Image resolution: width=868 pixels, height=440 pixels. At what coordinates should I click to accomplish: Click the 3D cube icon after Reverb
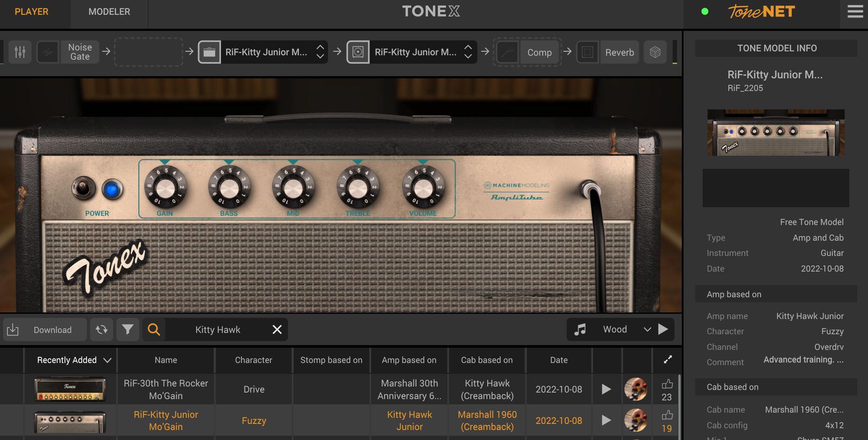click(x=655, y=52)
